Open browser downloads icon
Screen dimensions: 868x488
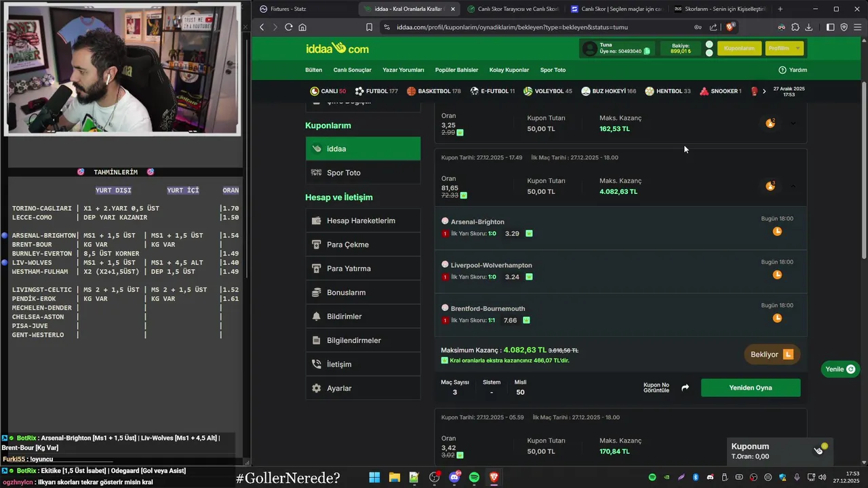(808, 27)
